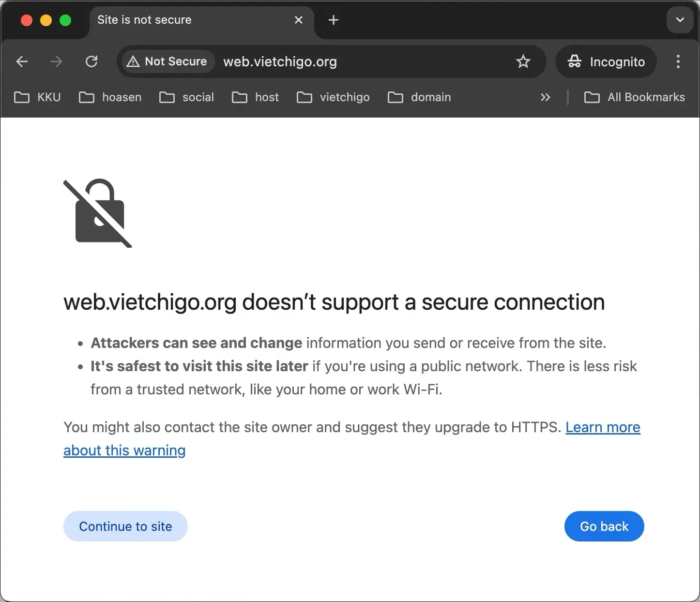
Task: Click the Incognito indicator button
Action: click(606, 61)
